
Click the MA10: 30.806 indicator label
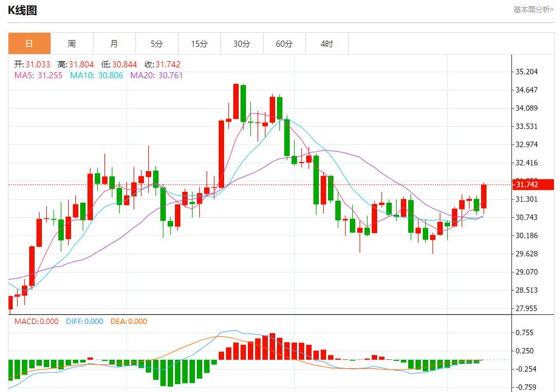coord(96,75)
